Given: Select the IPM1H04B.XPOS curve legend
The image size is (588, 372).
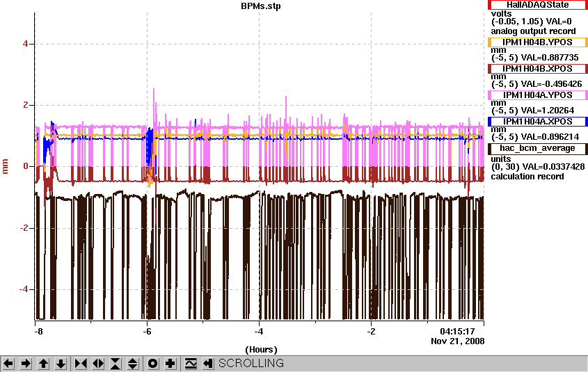Looking at the screenshot, I should click(x=538, y=69).
